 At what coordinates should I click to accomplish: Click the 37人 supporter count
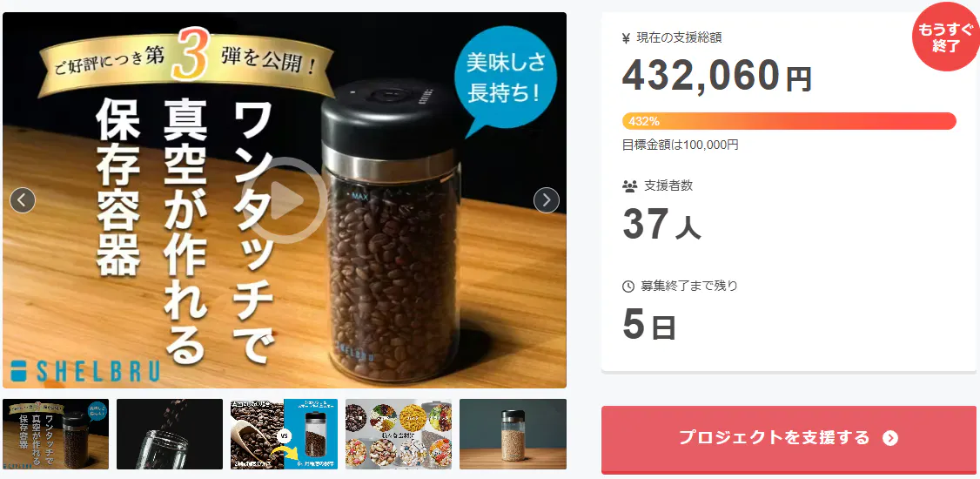click(x=661, y=226)
